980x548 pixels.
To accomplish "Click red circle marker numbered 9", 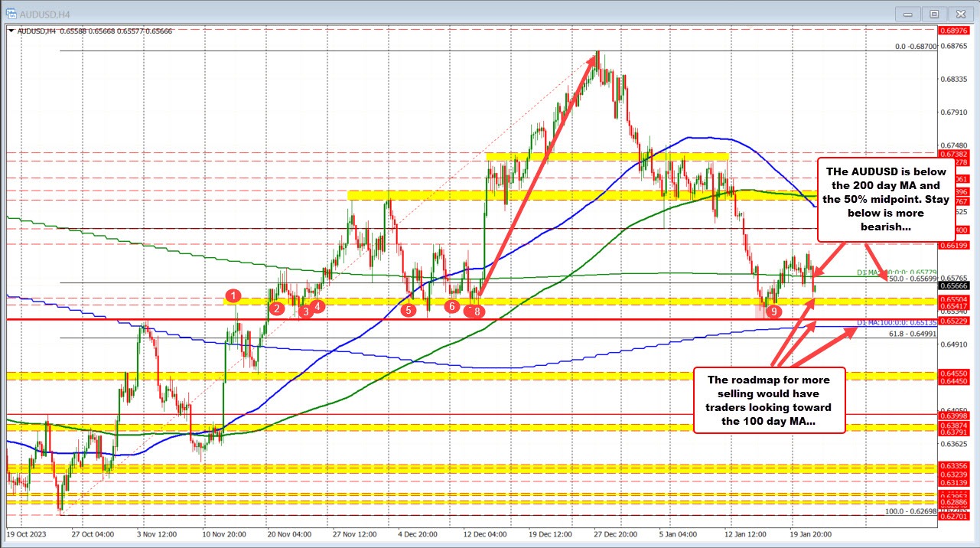I will click(773, 312).
